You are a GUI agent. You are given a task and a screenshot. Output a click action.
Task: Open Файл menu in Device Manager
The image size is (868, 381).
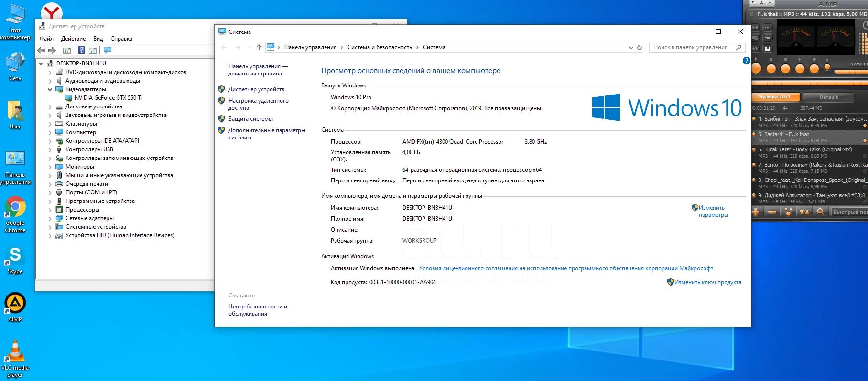tap(46, 39)
